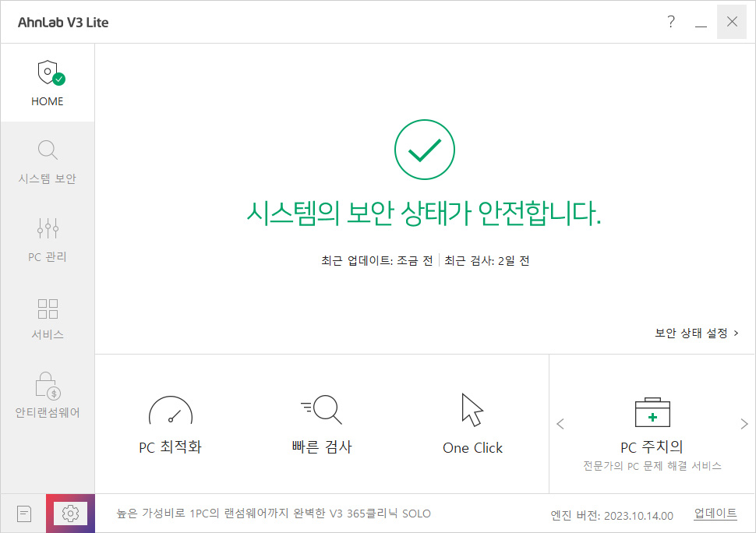
Task: Click the V3 365클리닉 SOLO promo text
Action: click(x=274, y=514)
